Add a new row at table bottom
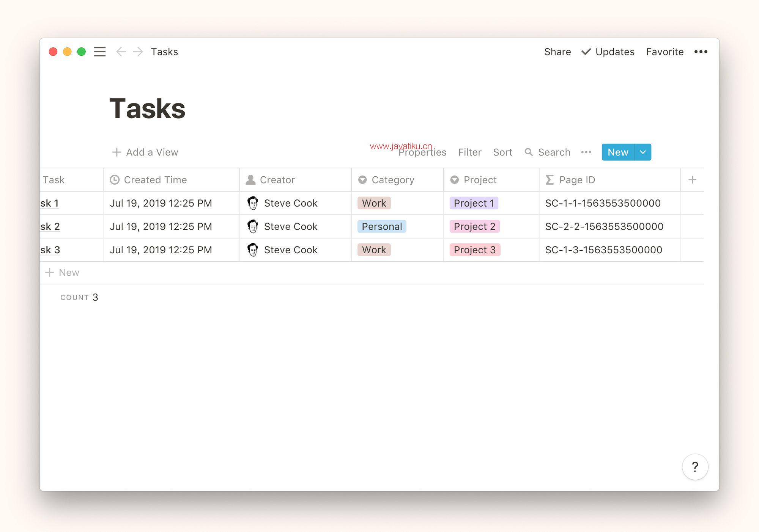This screenshot has height=532, width=759. tap(62, 273)
